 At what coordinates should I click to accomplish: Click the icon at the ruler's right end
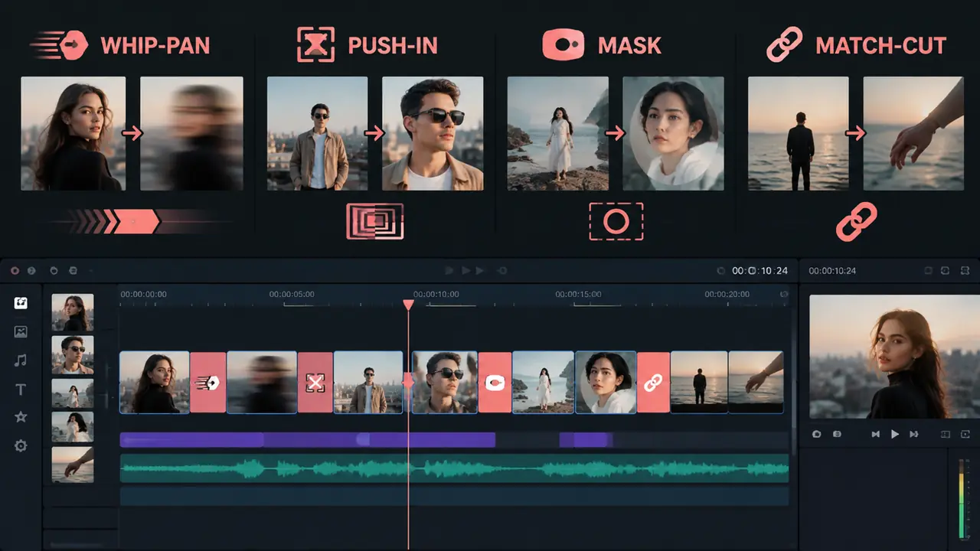(783, 294)
